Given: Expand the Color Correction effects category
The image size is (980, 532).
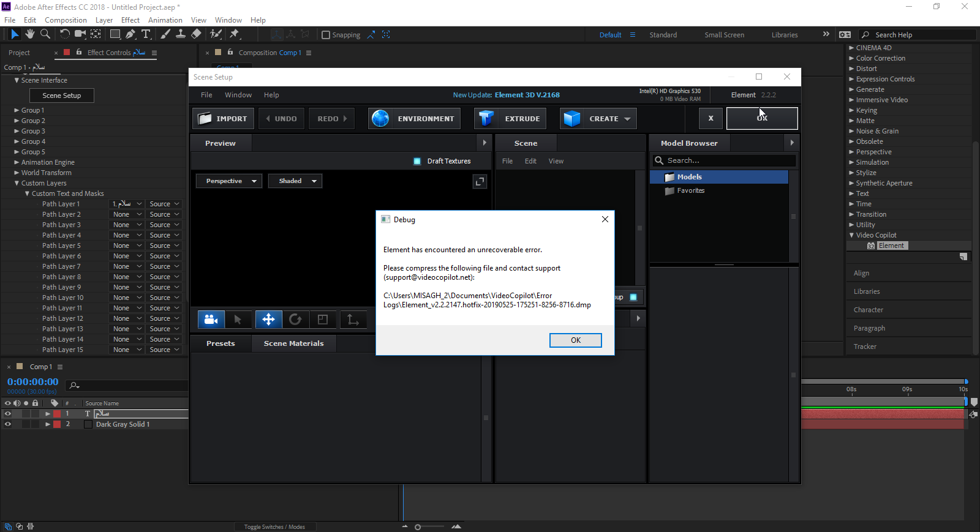Looking at the screenshot, I should tap(851, 58).
